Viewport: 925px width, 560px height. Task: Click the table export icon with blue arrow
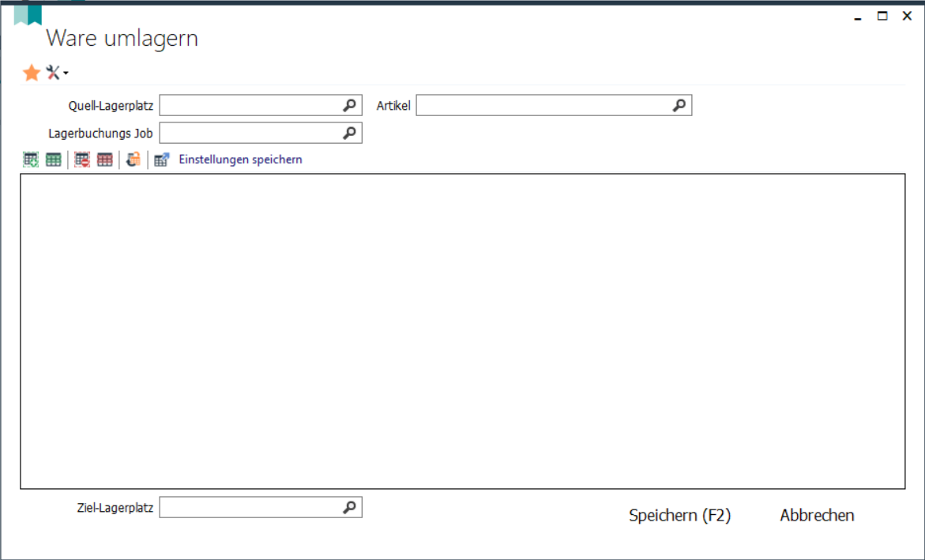[x=162, y=160]
